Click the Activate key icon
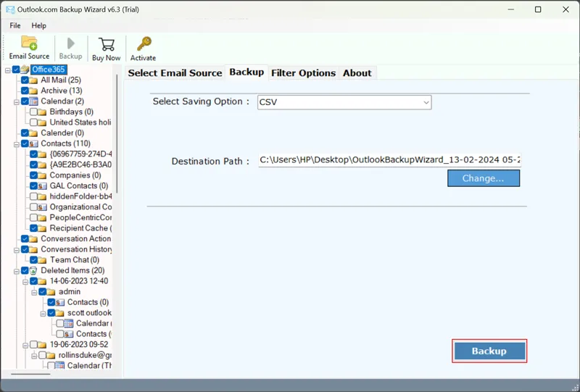The width and height of the screenshot is (580, 392). [x=143, y=43]
